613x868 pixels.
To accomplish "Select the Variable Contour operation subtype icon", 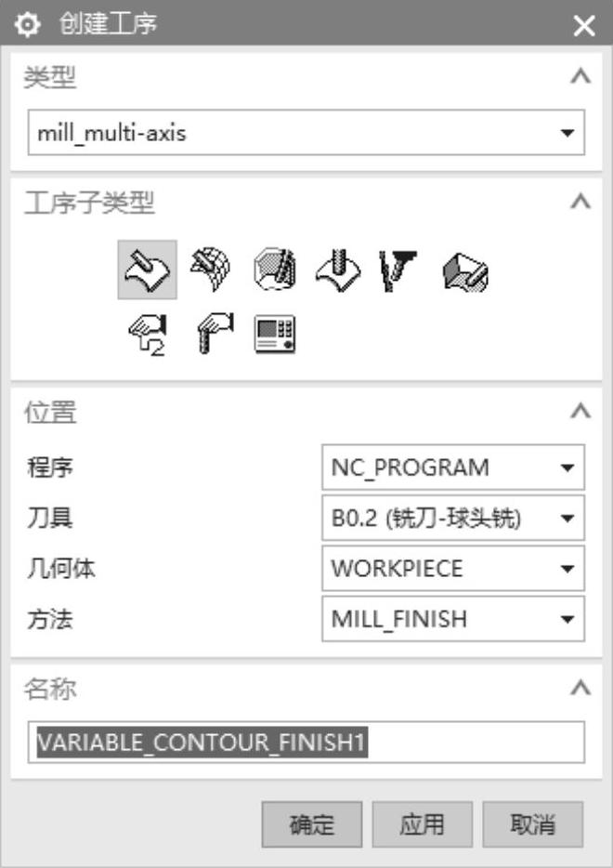I will (147, 270).
